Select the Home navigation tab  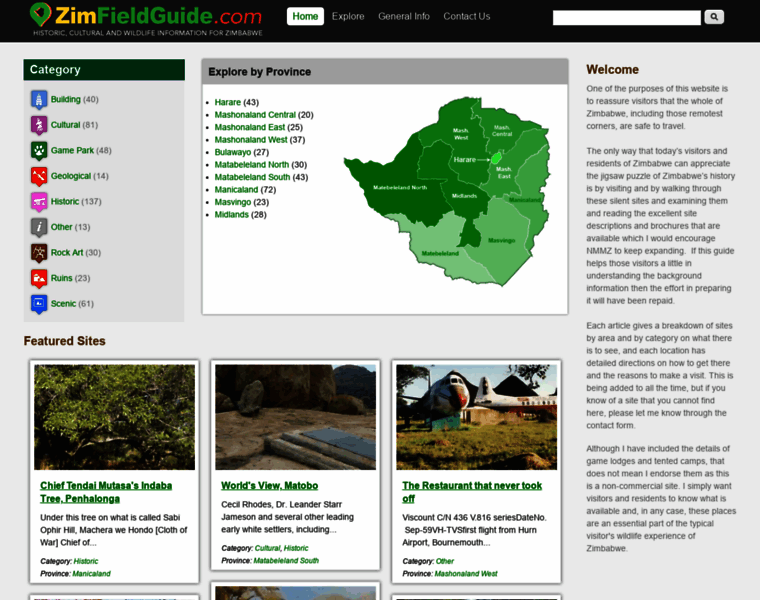click(305, 16)
